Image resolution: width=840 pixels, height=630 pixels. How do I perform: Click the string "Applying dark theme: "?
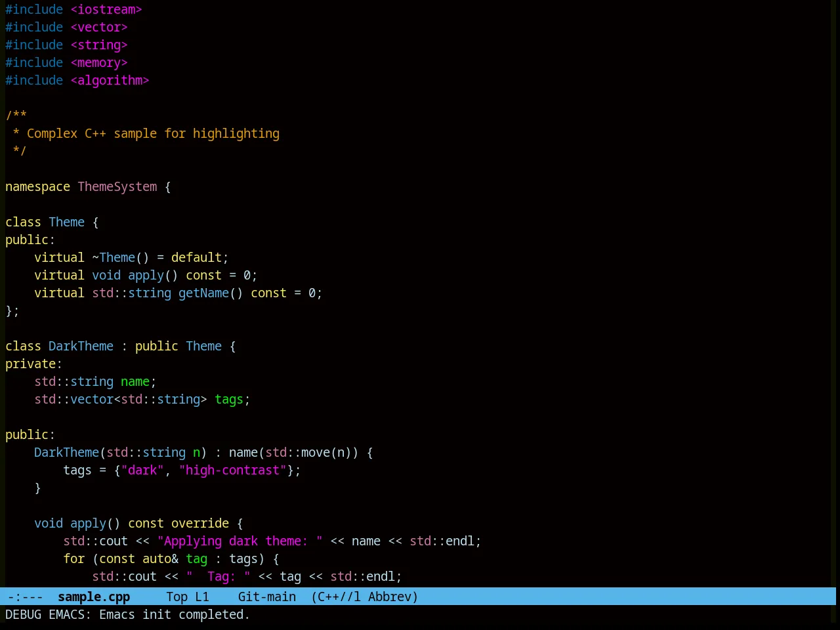click(x=240, y=541)
